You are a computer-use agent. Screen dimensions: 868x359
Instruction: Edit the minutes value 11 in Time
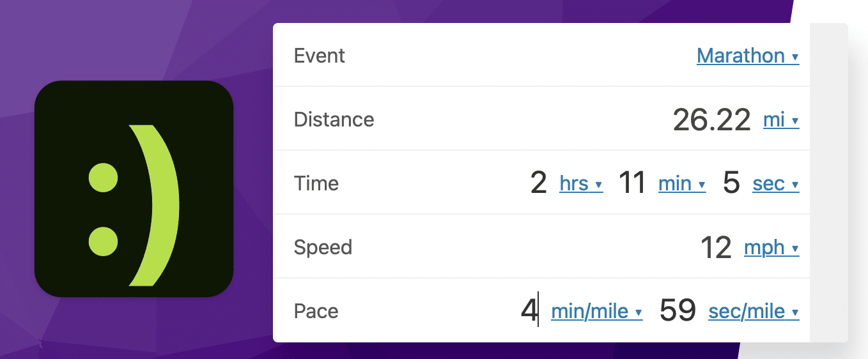coord(633,184)
